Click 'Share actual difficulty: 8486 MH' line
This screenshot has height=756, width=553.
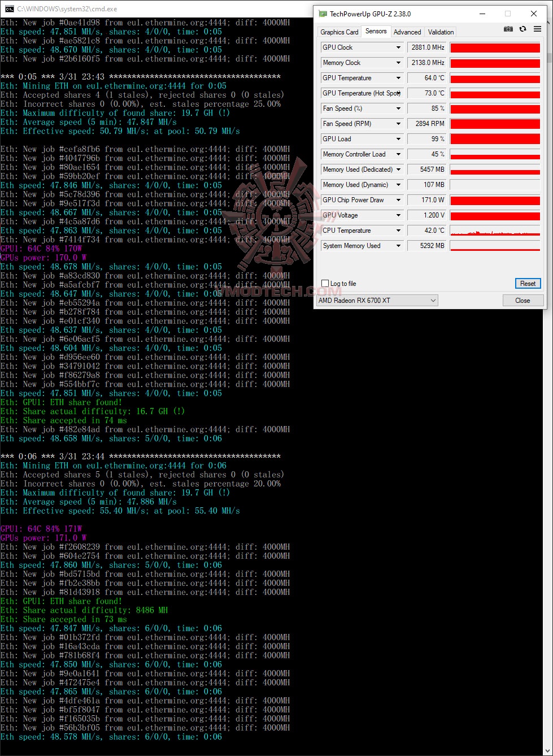pyautogui.click(x=84, y=610)
